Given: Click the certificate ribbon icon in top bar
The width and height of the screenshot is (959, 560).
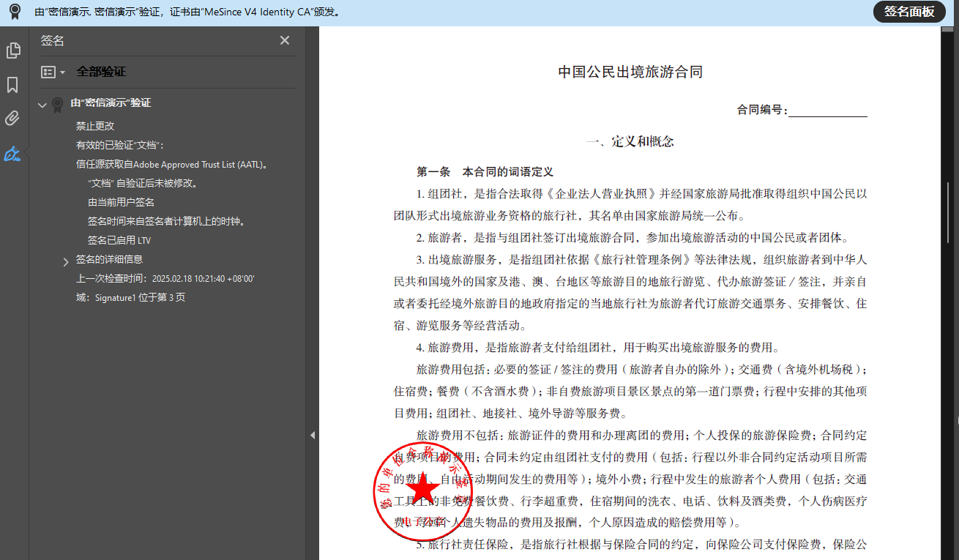Looking at the screenshot, I should (x=13, y=12).
